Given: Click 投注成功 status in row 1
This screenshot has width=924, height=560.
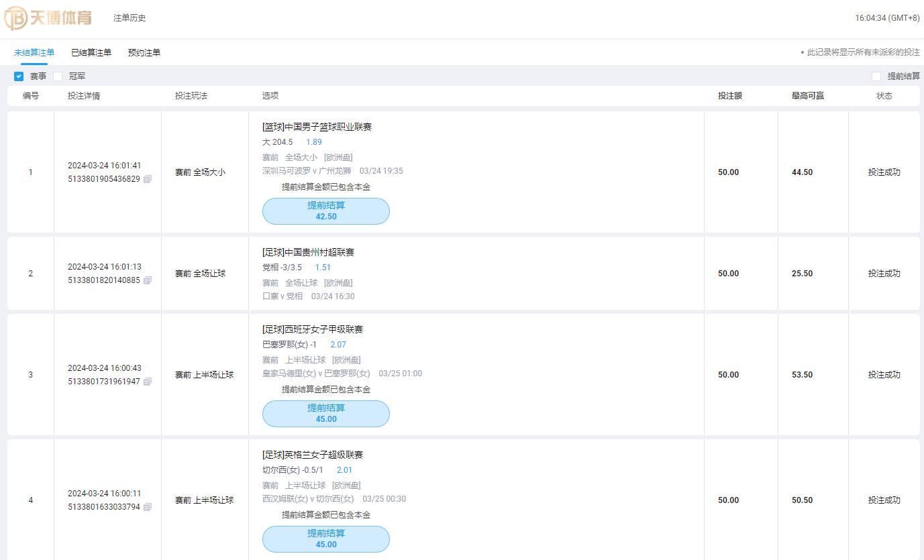Looking at the screenshot, I should [x=884, y=172].
